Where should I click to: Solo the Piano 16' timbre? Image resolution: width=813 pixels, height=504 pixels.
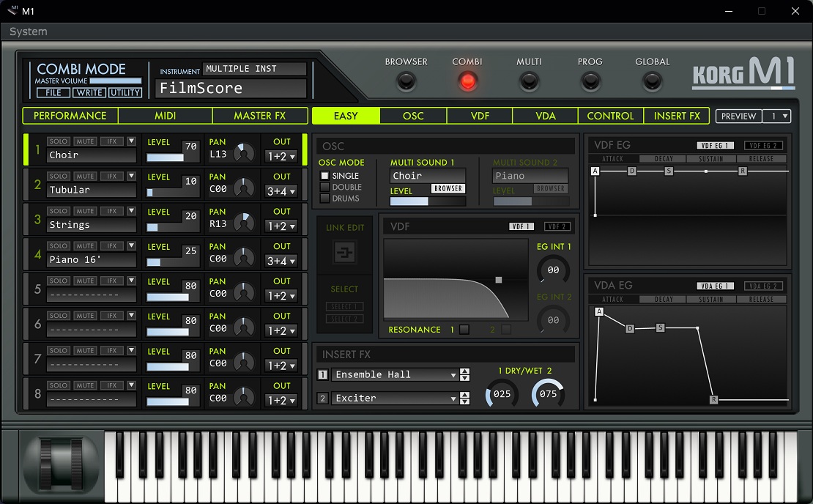(x=58, y=246)
